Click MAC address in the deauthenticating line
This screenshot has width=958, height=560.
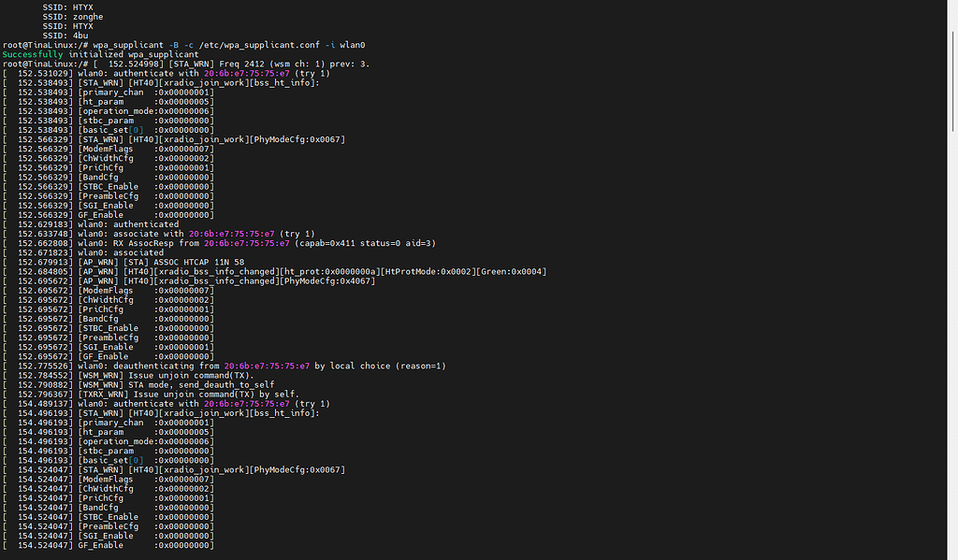click(x=268, y=366)
